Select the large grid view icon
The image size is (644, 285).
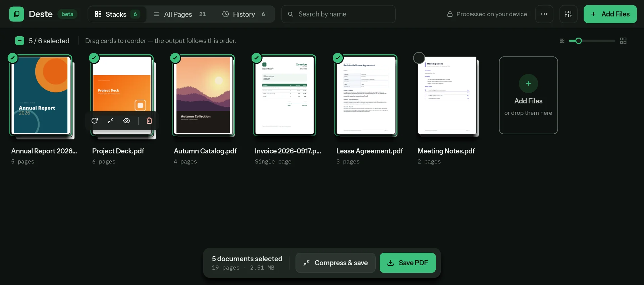point(623,41)
